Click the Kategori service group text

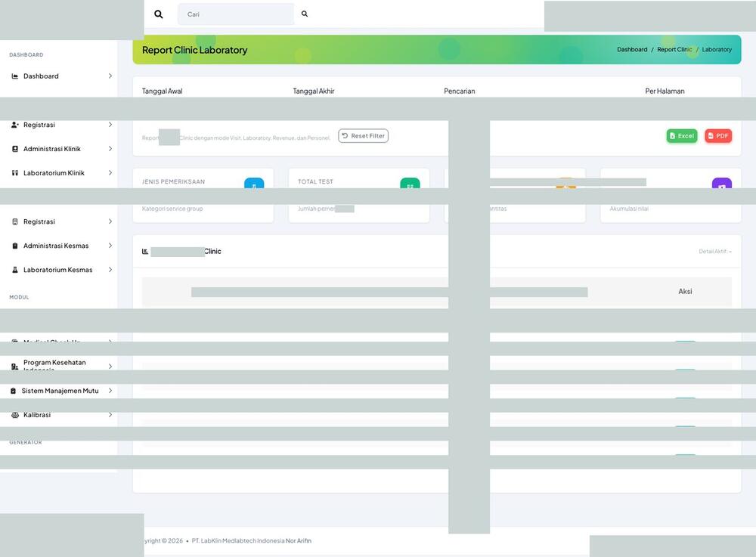172,209
